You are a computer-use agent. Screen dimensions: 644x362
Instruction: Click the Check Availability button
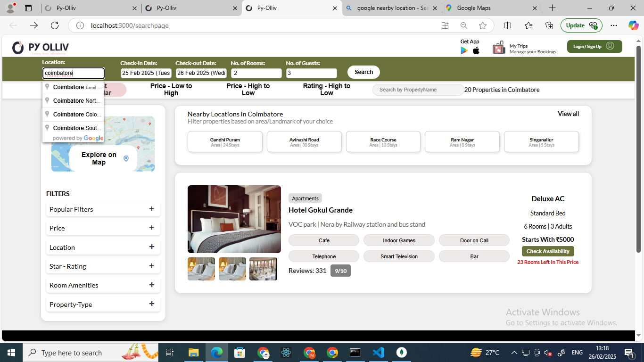[x=547, y=251]
